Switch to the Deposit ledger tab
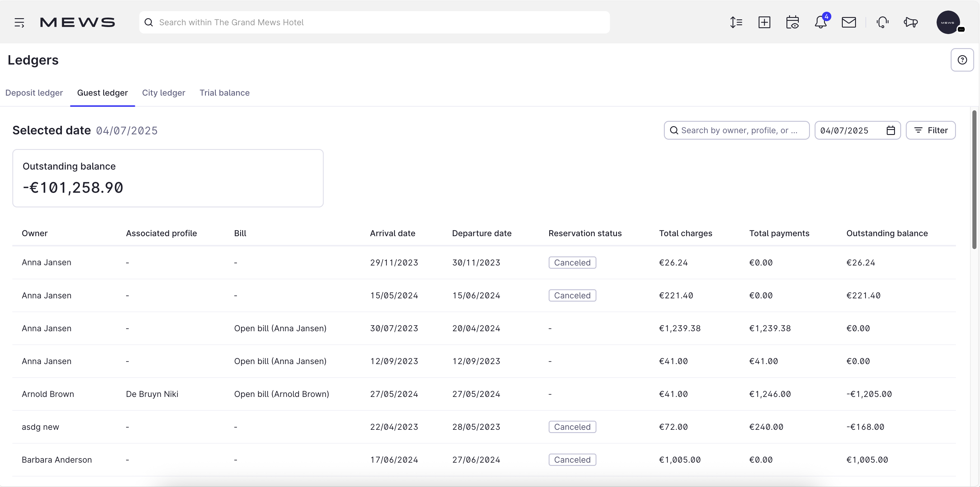 click(34, 93)
